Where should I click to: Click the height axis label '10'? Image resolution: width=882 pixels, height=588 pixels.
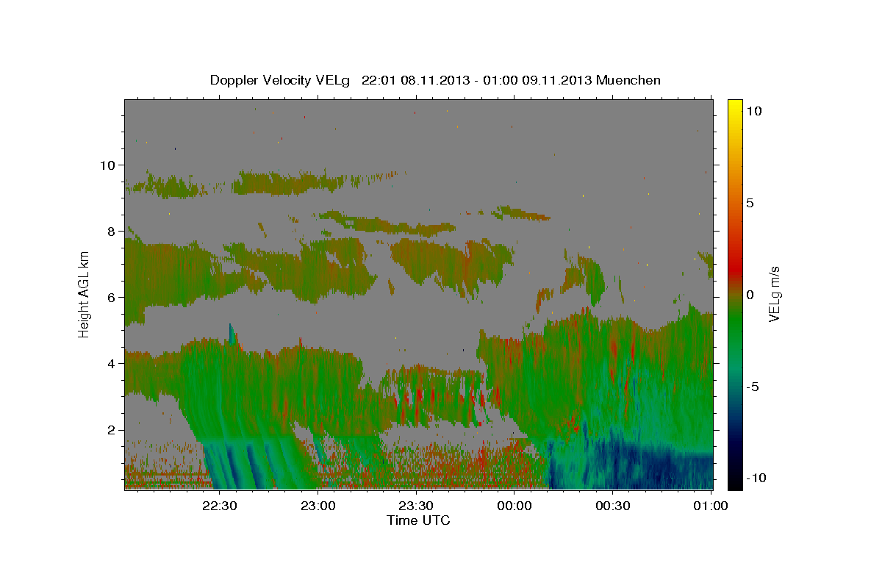click(109, 165)
